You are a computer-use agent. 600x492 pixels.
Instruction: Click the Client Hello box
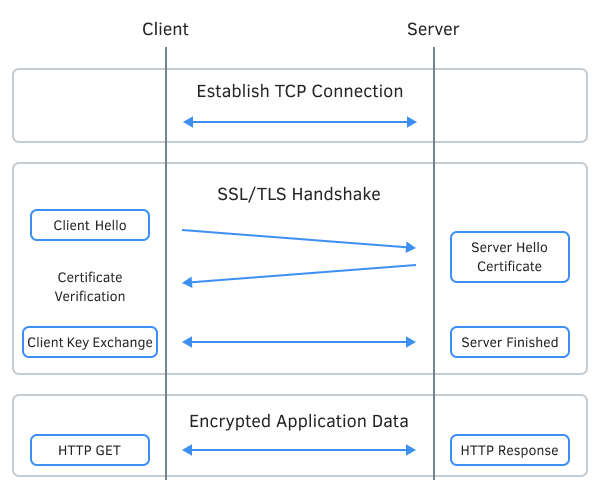pyautogui.click(x=90, y=225)
